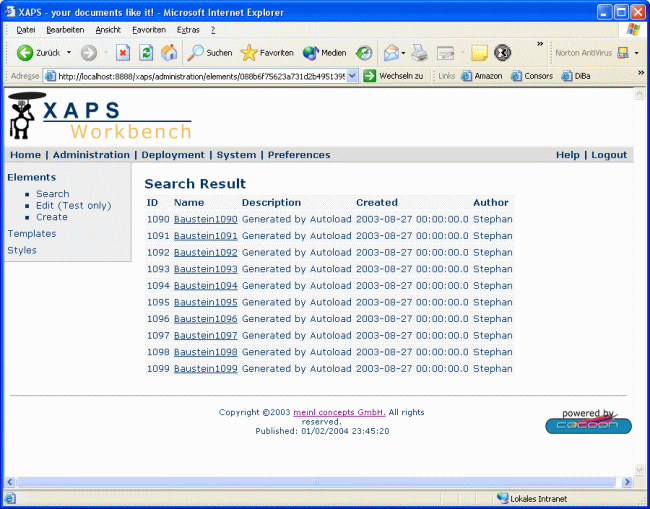This screenshot has height=509, width=650.
Task: Open Search under Elements
Action: click(x=53, y=194)
